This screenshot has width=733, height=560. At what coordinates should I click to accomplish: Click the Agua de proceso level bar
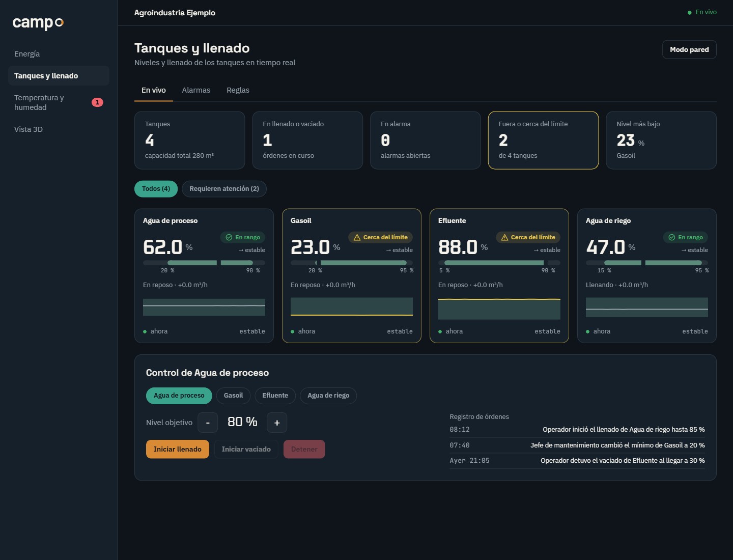[x=204, y=263]
